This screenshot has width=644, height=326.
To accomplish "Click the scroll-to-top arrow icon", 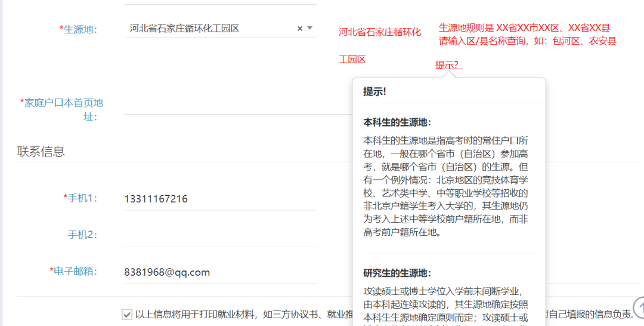I will (638, 308).
